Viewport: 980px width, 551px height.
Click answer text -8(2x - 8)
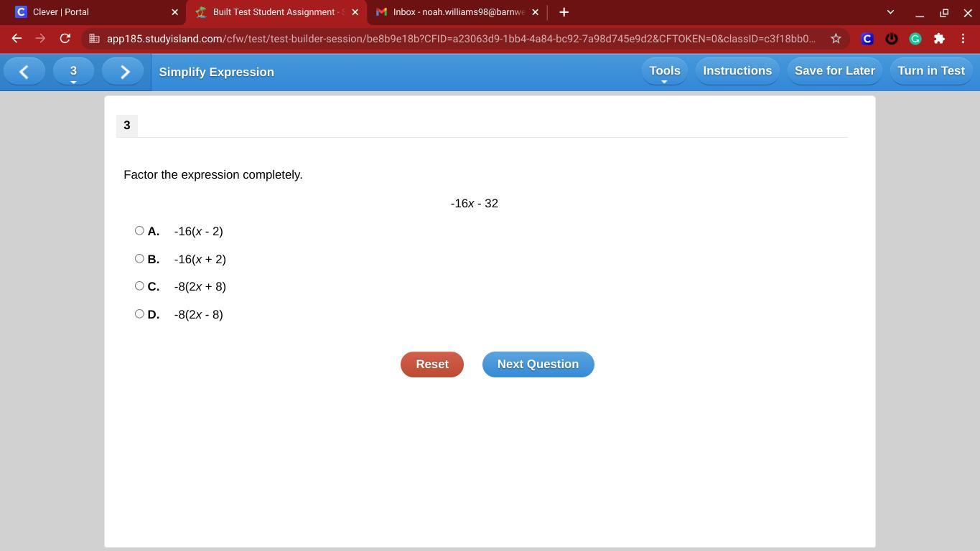[199, 314]
